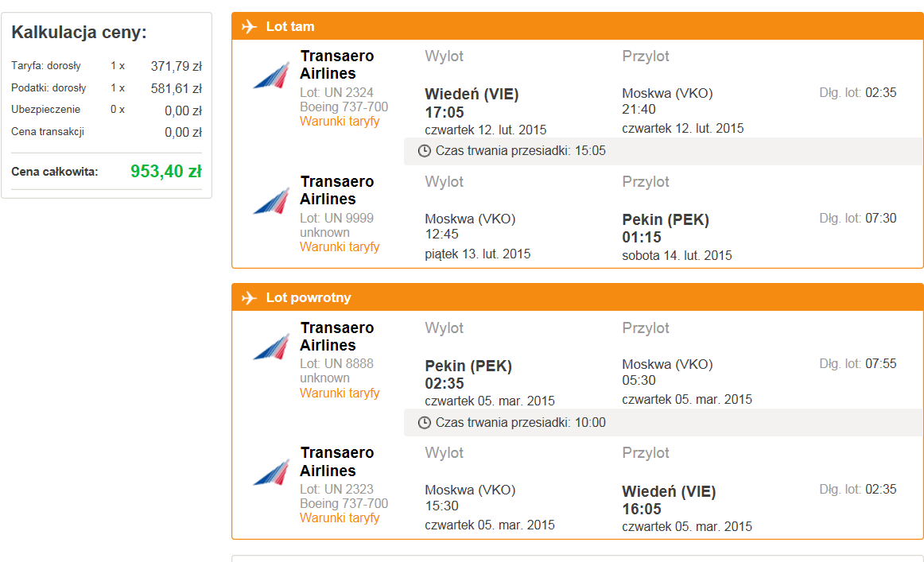Viewport: 924px width, 562px height.
Task: Open Warunki taryfy for flight UN 2323
Action: [340, 517]
